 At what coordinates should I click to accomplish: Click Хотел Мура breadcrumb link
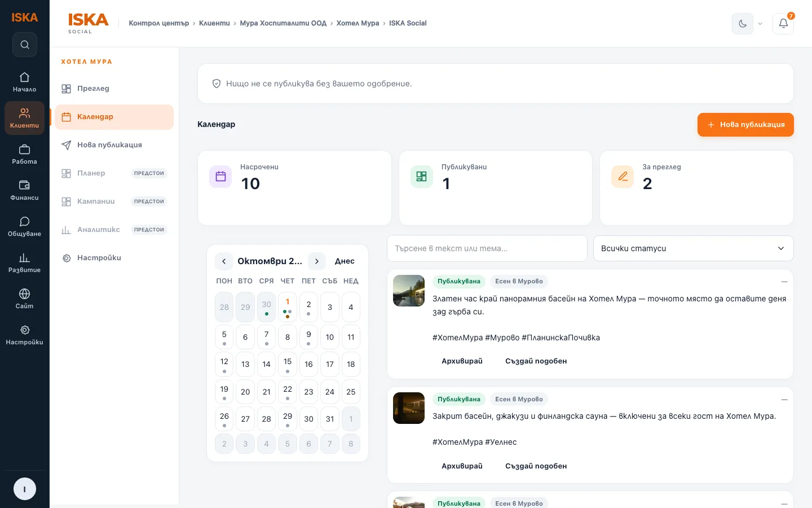[358, 23]
